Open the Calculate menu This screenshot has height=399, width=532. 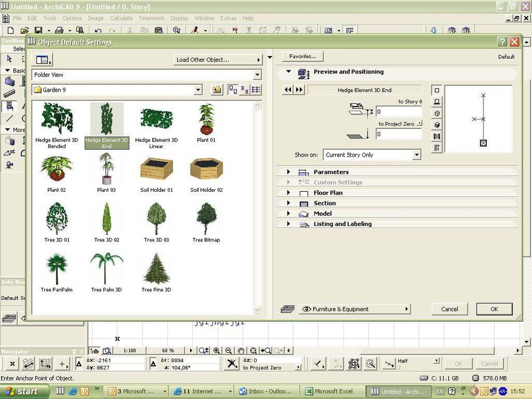pos(121,18)
